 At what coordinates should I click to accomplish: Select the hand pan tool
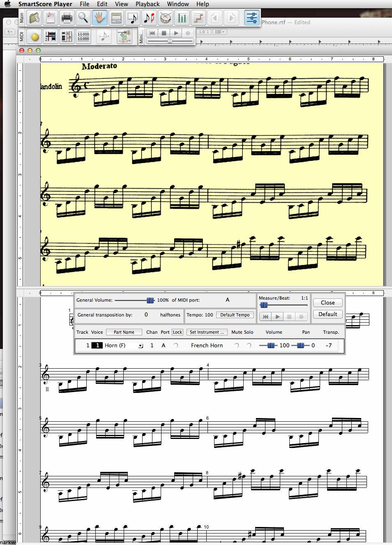pyautogui.click(x=99, y=18)
